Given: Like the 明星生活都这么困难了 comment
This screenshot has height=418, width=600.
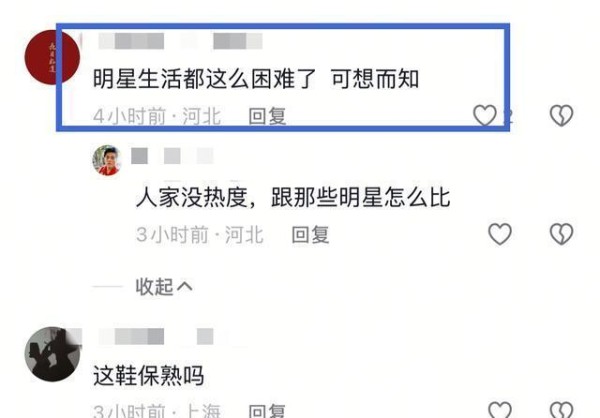Looking at the screenshot, I should point(485,115).
